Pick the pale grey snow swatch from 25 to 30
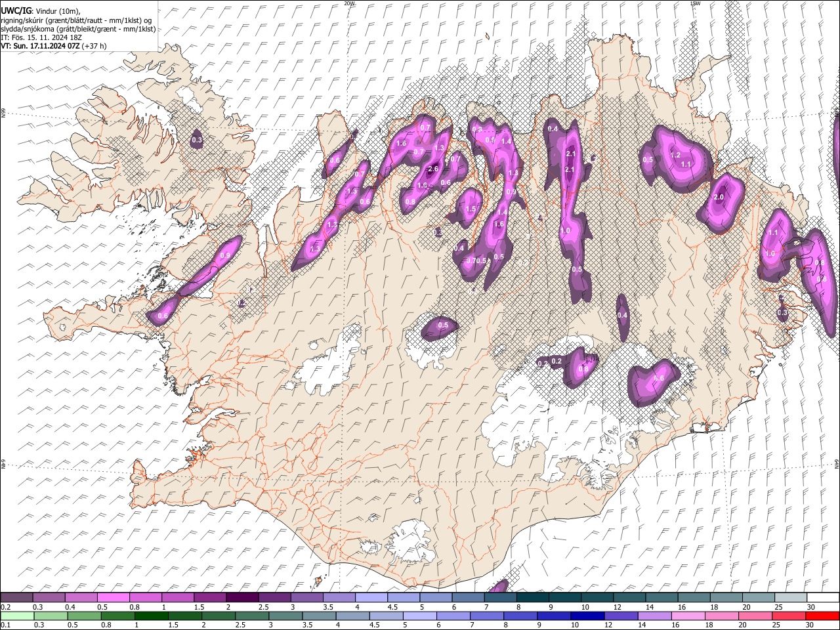 click(x=791, y=597)
